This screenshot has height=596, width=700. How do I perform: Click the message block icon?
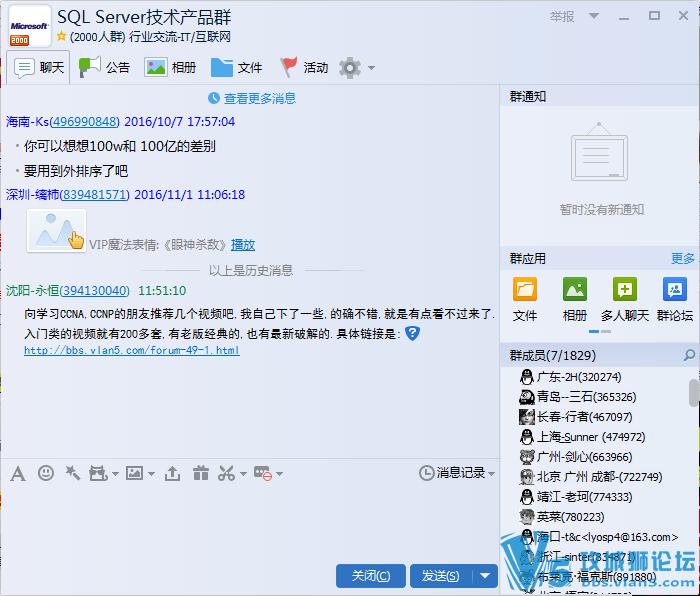(x=263, y=473)
